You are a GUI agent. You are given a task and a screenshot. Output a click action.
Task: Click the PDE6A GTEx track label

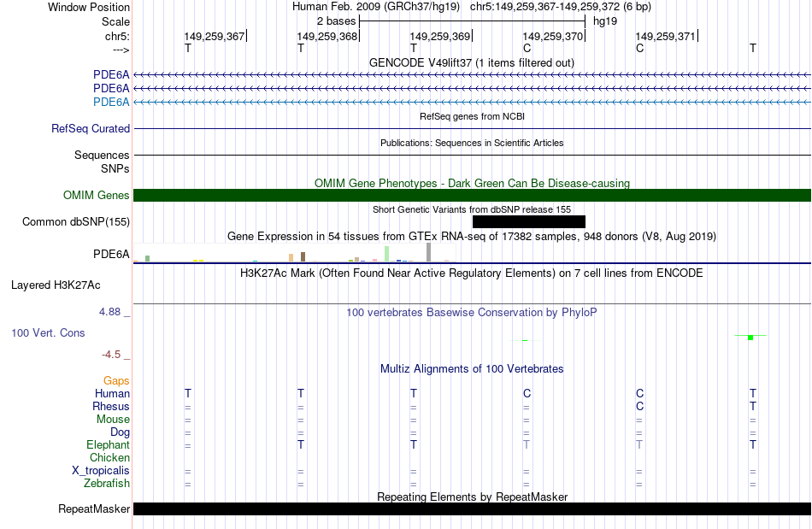(111, 254)
